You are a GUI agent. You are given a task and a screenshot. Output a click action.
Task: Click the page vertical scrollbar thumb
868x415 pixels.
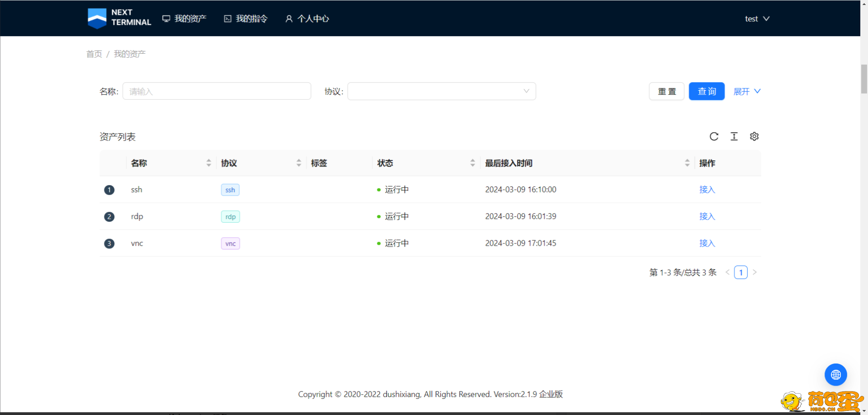coord(864,79)
